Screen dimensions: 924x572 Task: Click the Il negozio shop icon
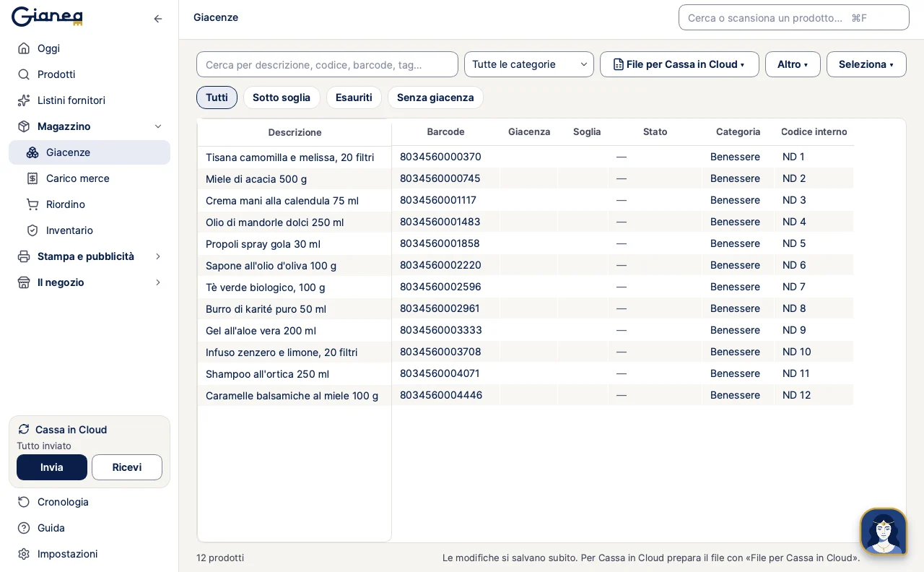click(24, 282)
